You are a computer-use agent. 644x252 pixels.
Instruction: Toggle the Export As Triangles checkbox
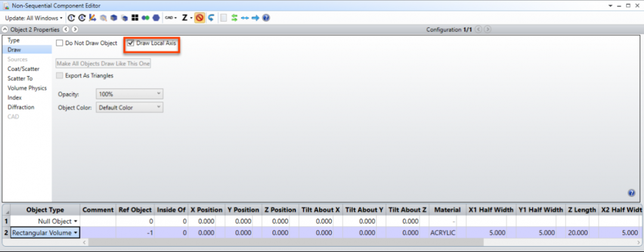tap(60, 76)
